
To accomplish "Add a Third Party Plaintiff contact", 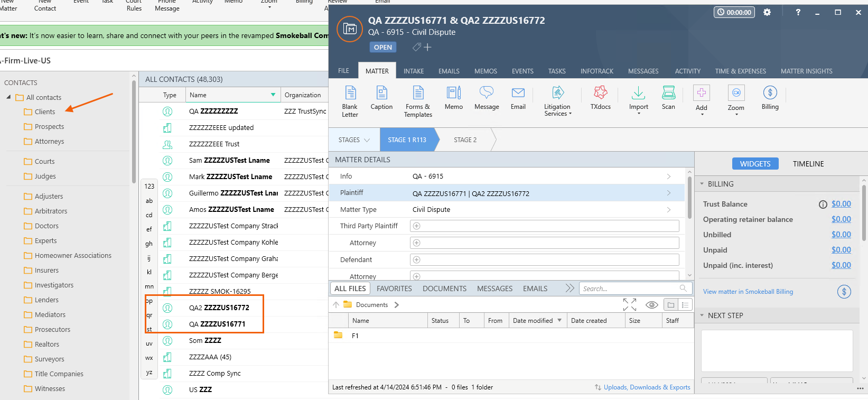I will click(x=416, y=226).
